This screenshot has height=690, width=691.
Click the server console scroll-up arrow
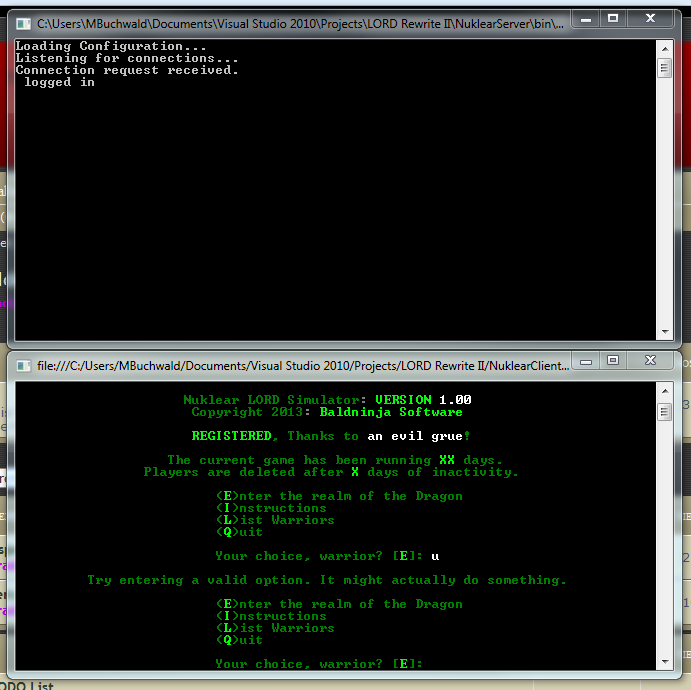[663, 46]
